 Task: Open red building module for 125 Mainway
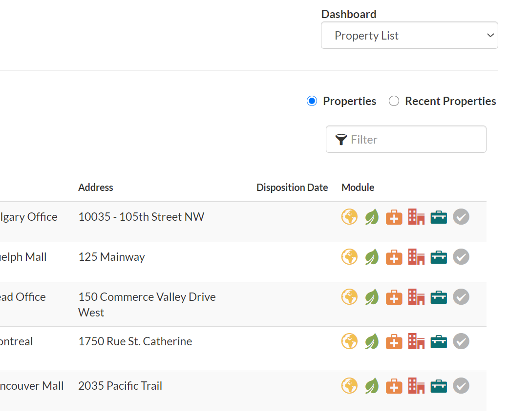(416, 257)
